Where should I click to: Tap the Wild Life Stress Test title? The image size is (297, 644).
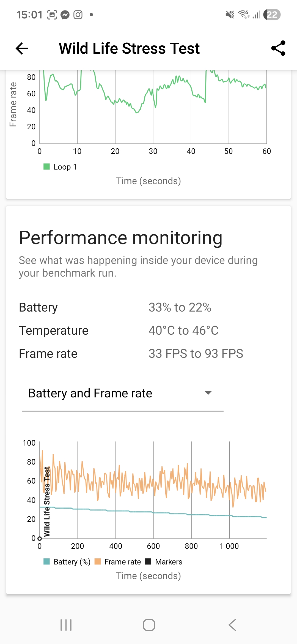pyautogui.click(x=129, y=48)
